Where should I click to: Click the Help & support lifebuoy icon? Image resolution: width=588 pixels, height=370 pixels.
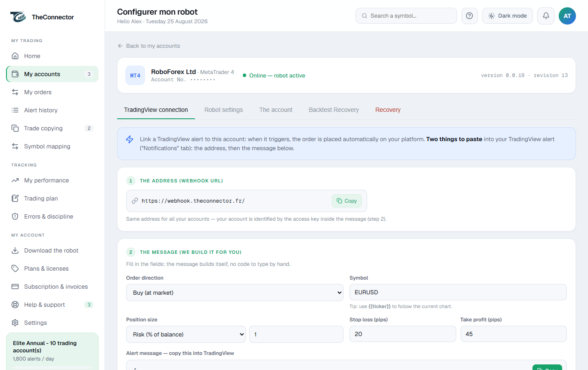[15, 305]
